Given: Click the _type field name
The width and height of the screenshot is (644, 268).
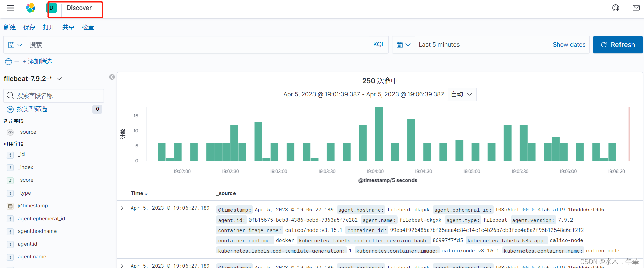Looking at the screenshot, I should click(25, 193).
